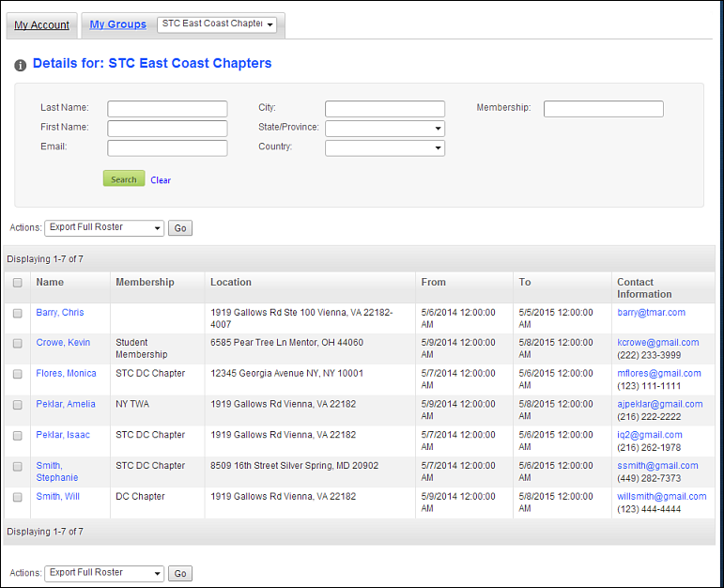Click the ssmith@gmail.com email link
Image resolution: width=724 pixels, height=588 pixels.
coord(657,466)
